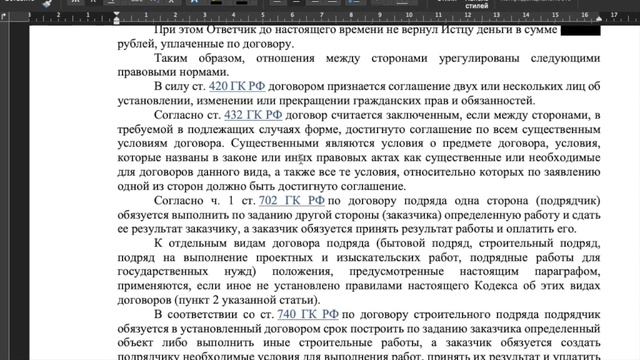This screenshot has width=640, height=360.
Task: Follow the 740 ГК РФ link
Action: pyautogui.click(x=308, y=314)
